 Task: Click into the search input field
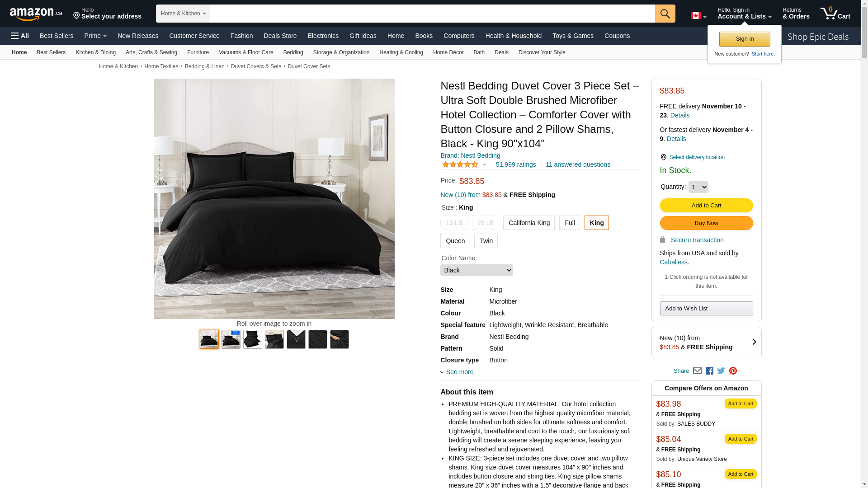click(432, 14)
